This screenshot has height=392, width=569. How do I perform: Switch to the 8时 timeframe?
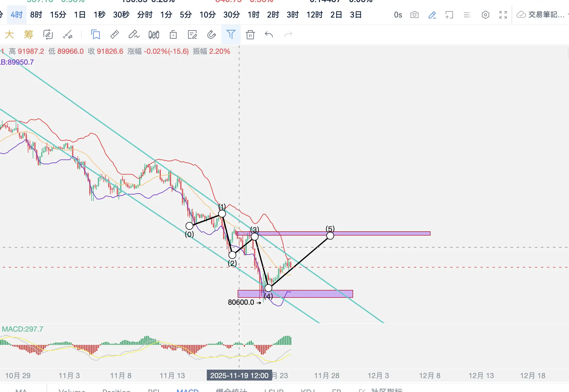click(36, 15)
